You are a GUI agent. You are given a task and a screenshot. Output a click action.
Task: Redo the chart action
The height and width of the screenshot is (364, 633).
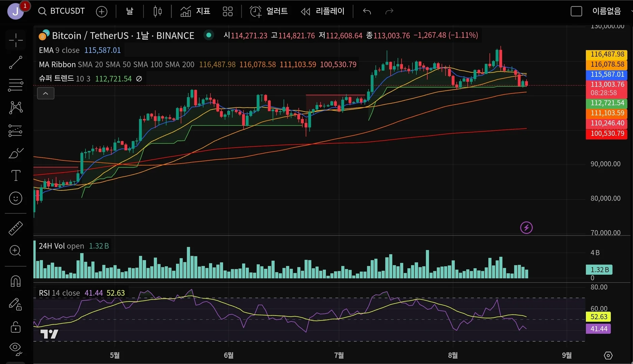point(389,11)
